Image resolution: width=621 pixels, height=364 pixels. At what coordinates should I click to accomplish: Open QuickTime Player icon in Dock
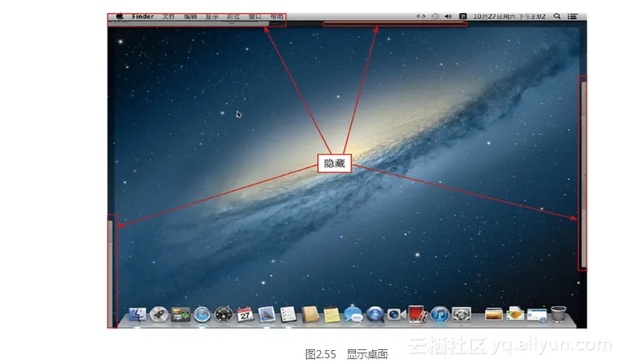[x=375, y=314]
